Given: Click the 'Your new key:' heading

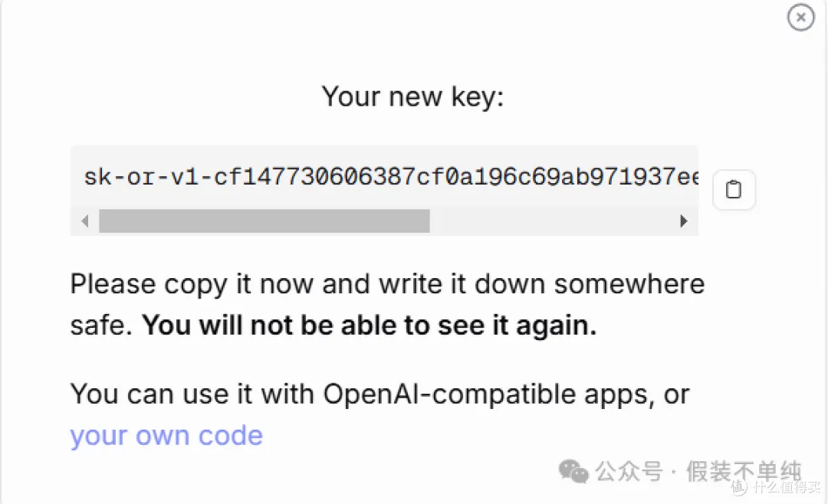Looking at the screenshot, I should coord(412,96).
